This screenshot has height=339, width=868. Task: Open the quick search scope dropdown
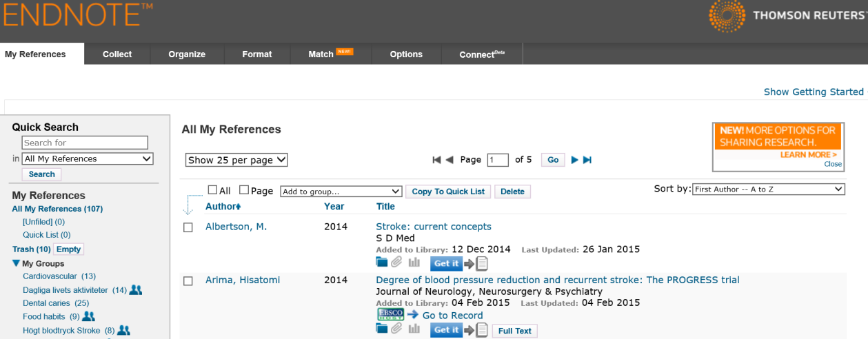click(x=88, y=158)
